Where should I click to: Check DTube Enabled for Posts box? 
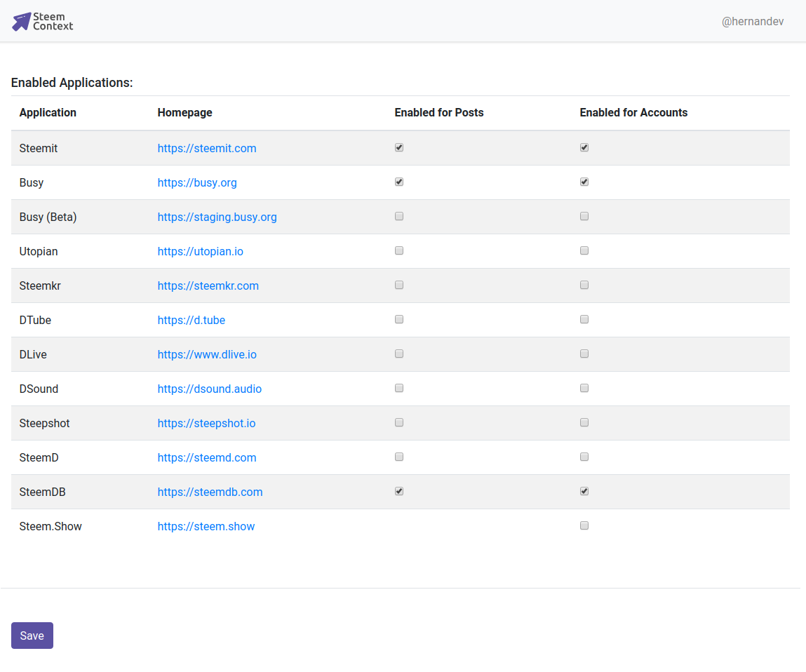[399, 320]
